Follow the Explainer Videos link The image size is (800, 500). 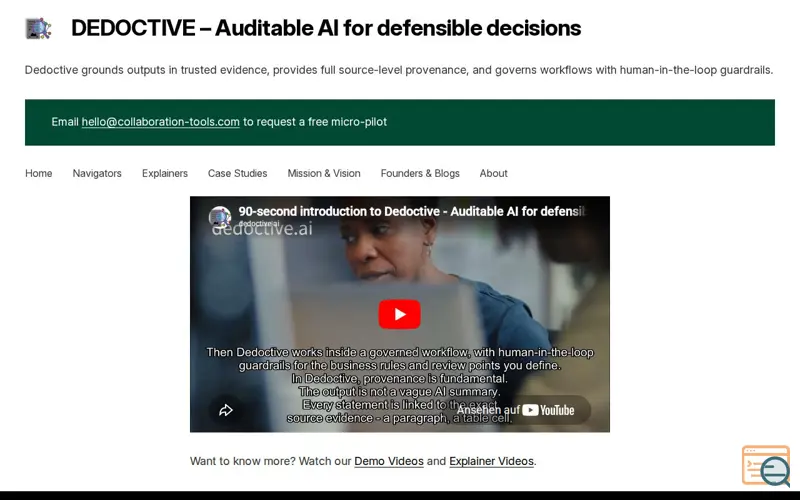[x=491, y=461]
